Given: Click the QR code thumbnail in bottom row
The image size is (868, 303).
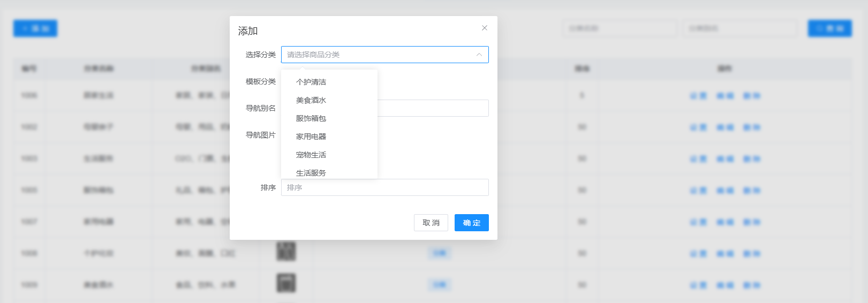Looking at the screenshot, I should [286, 283].
